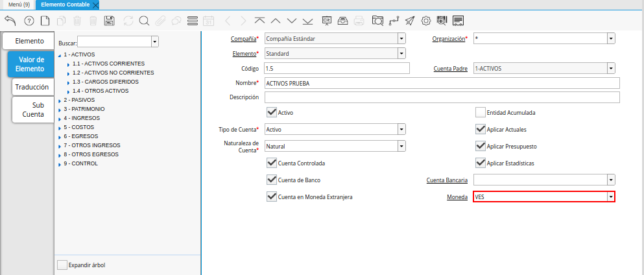Open the Moneda dropdown showing VES
644x275 pixels.
click(610, 197)
